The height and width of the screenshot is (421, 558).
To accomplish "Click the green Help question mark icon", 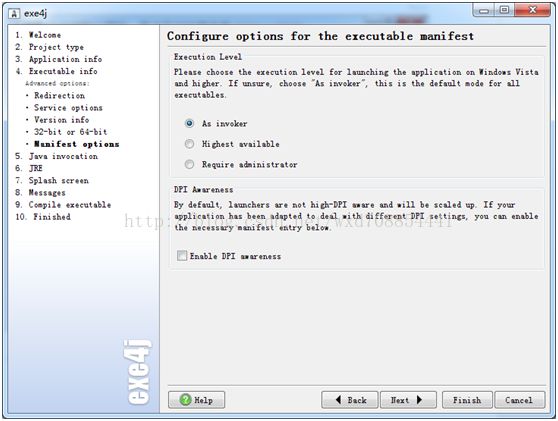I will point(185,400).
